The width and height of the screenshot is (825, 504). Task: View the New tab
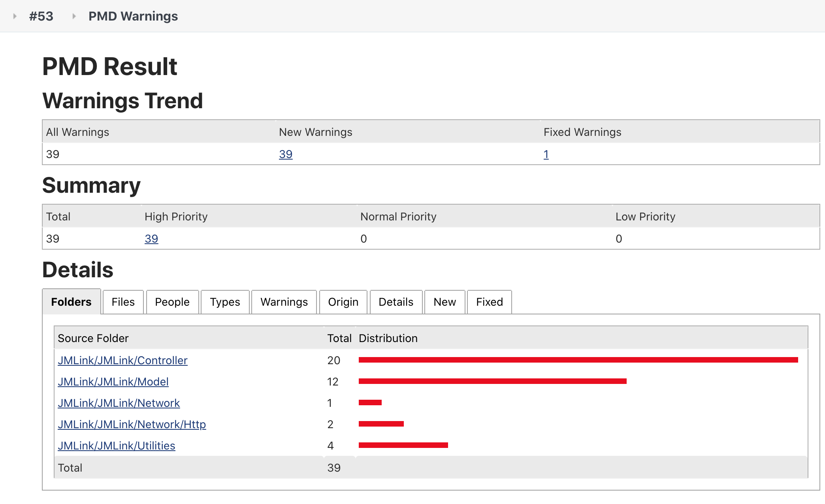(x=445, y=302)
